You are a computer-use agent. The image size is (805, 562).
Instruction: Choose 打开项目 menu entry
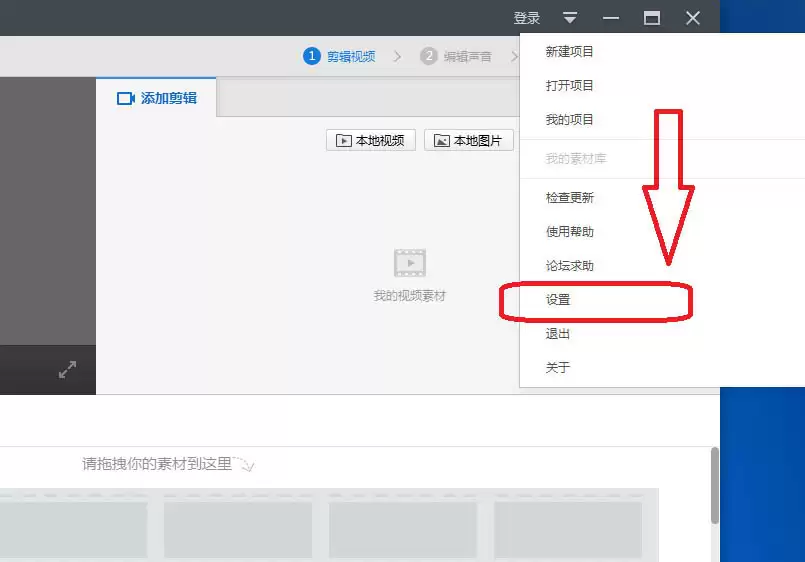pos(569,85)
